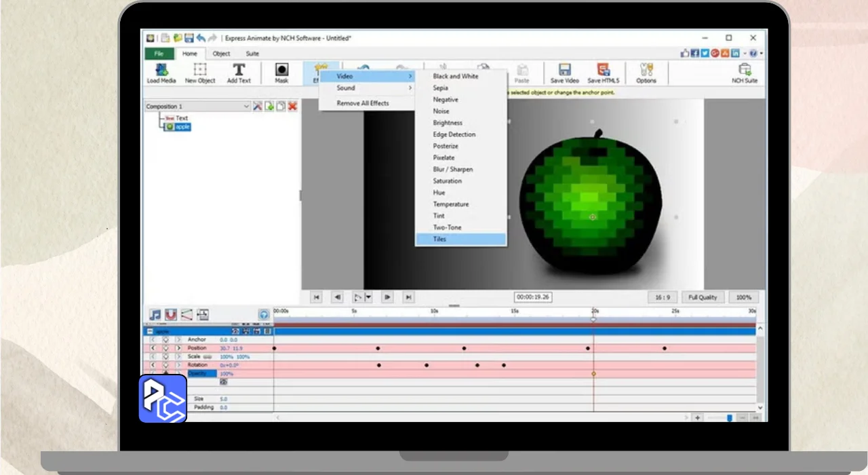The image size is (868, 475).
Task: Open the Options toolbar icon
Action: 646,72
